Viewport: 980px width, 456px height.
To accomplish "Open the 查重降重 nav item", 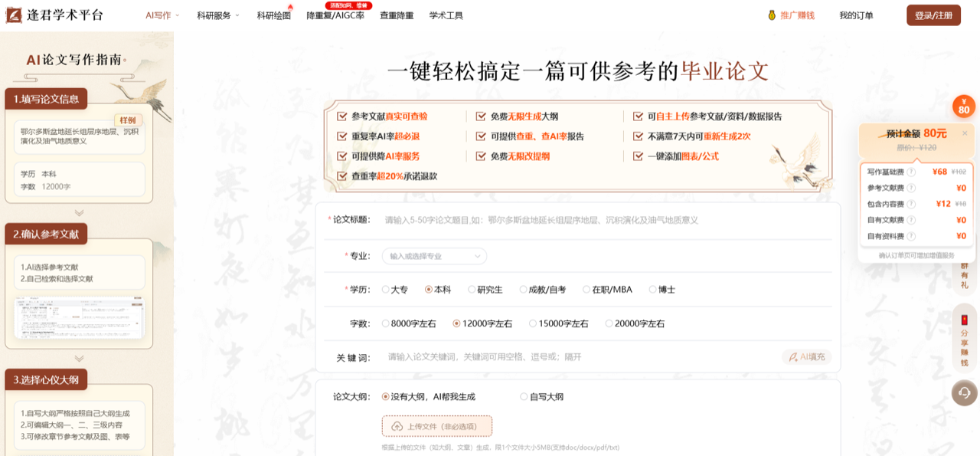I will 397,15.
